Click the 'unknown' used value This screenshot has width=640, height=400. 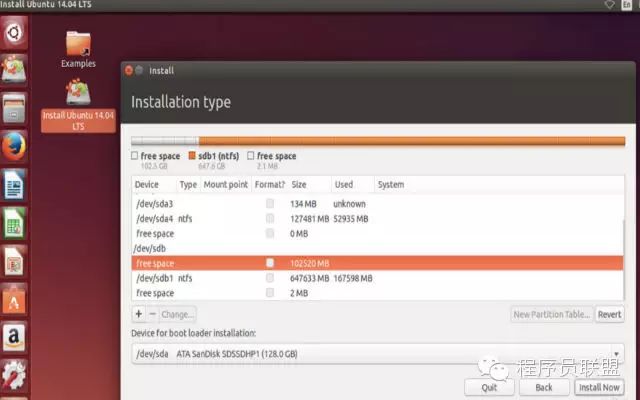(x=349, y=204)
